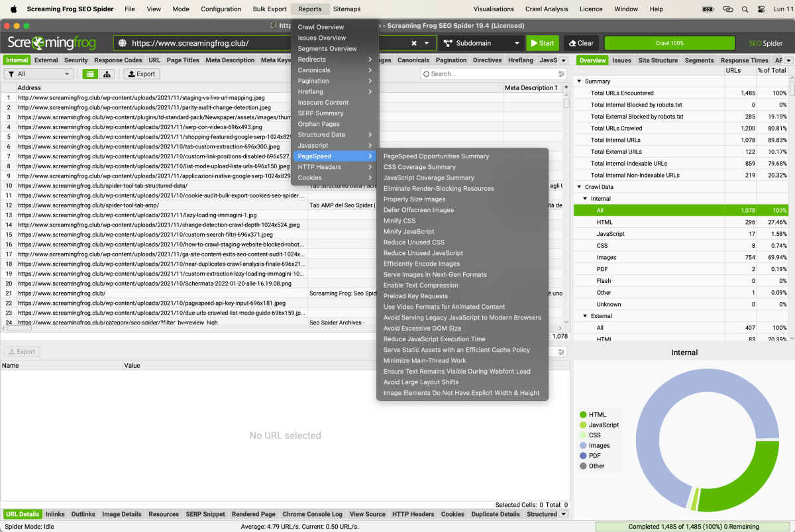Switch to site structure tree view icon
The image size is (795, 532).
tap(107, 74)
